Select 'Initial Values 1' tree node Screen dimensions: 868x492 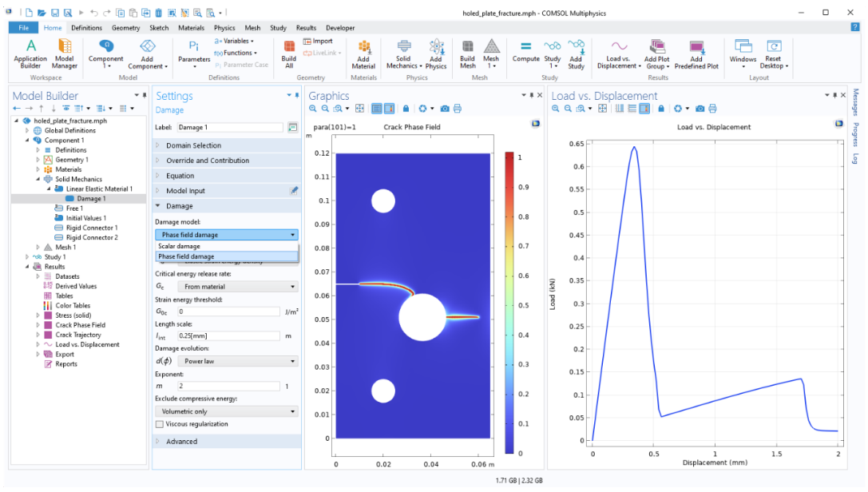[x=85, y=218]
